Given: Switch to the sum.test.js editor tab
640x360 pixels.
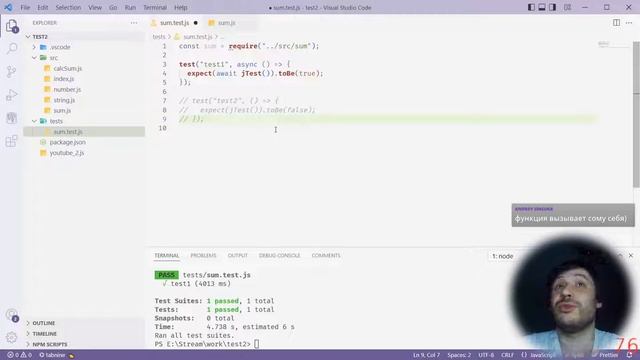Looking at the screenshot, I should (x=174, y=23).
